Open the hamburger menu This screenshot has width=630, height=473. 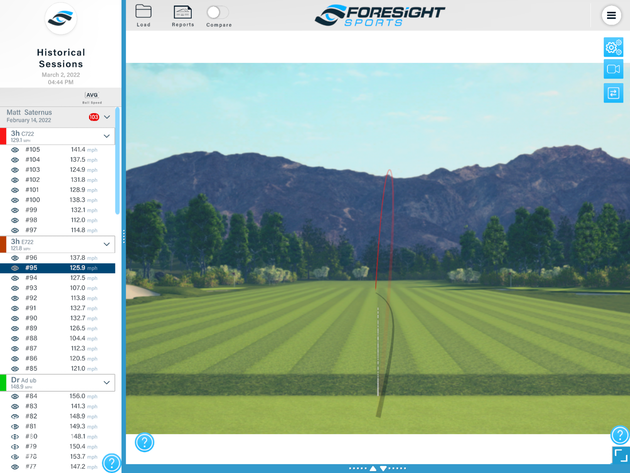[x=611, y=15]
